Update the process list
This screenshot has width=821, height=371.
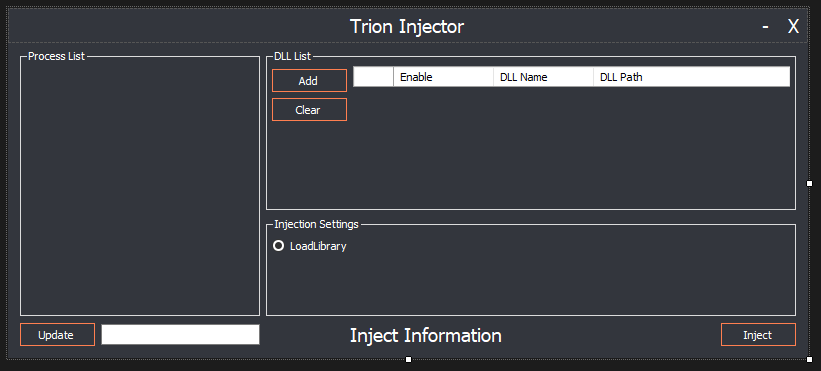pyautogui.click(x=57, y=335)
